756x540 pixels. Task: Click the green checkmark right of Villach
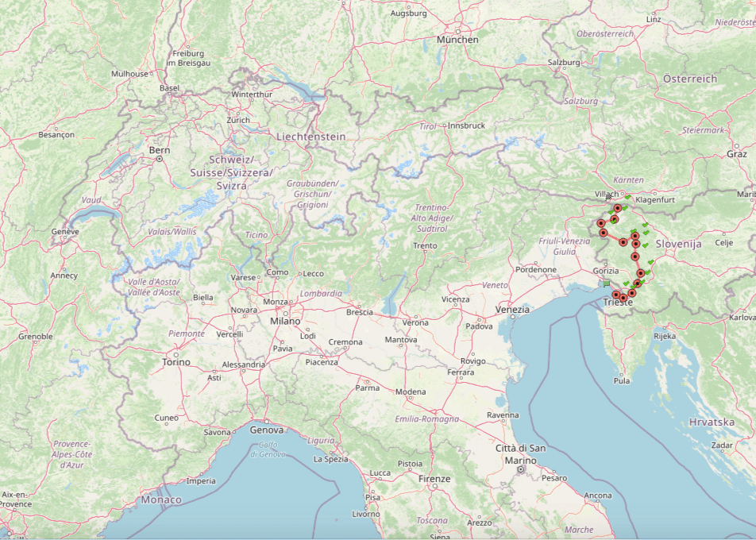[627, 196]
